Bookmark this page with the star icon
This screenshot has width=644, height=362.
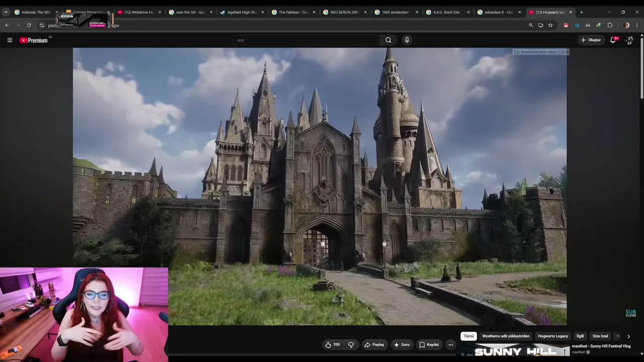click(550, 25)
